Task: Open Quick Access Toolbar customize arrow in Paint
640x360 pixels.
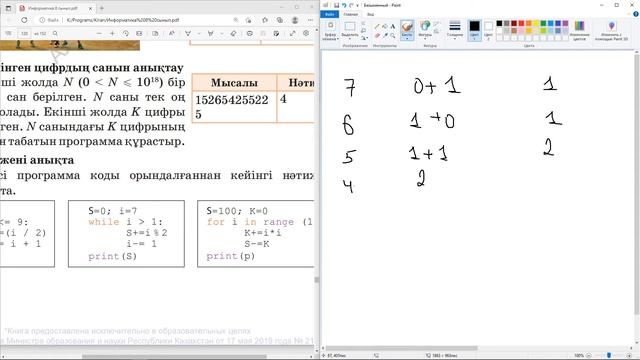Action: 358,5
